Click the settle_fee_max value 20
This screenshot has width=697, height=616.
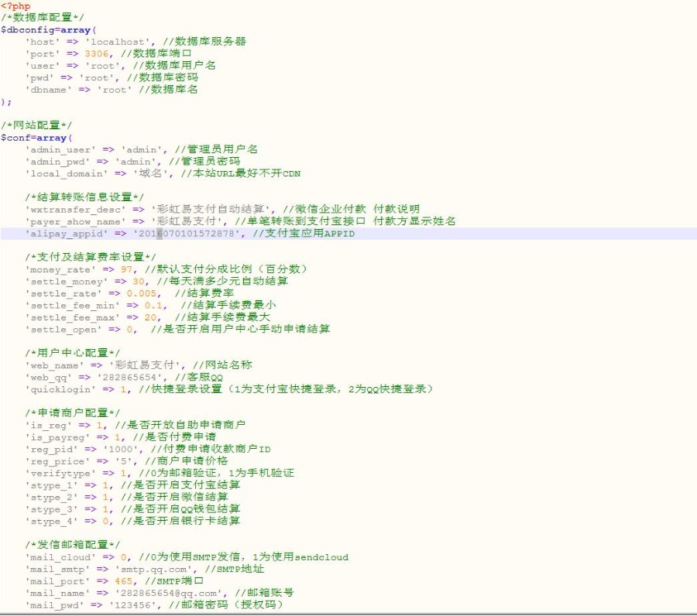[150, 317]
